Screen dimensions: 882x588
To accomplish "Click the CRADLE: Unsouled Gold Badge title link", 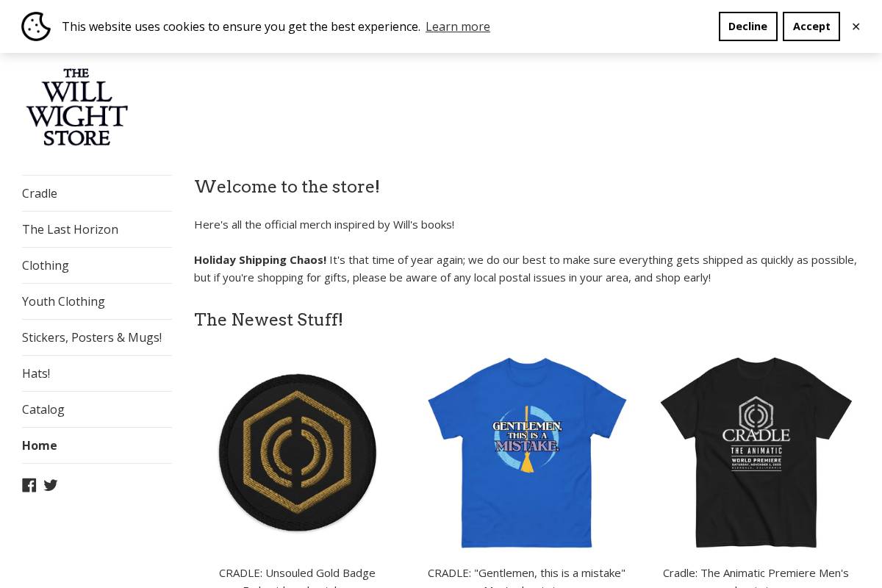I will 297,573.
